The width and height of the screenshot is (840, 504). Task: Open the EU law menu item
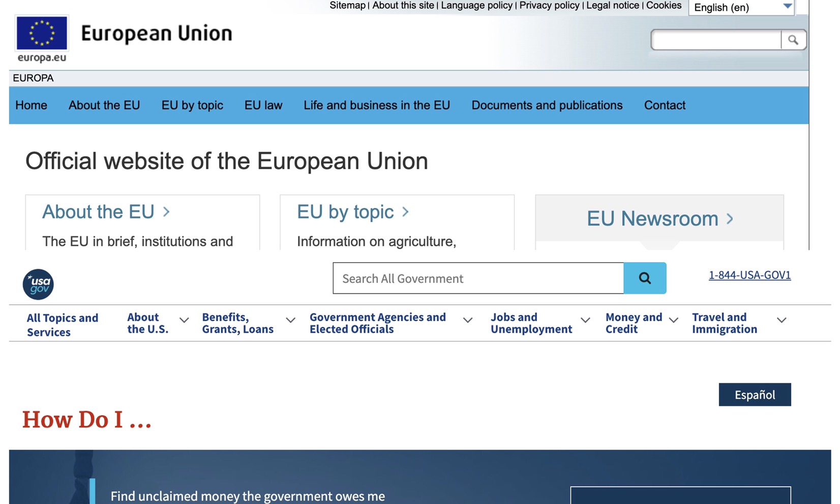coord(263,105)
